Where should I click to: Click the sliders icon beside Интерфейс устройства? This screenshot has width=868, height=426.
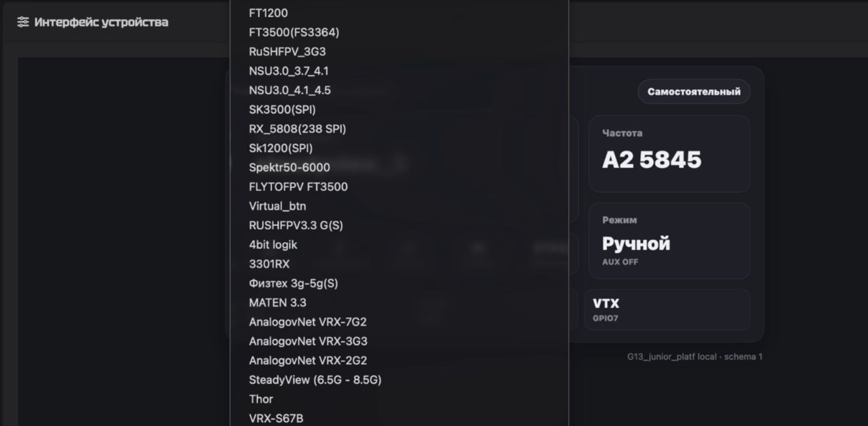(x=23, y=22)
